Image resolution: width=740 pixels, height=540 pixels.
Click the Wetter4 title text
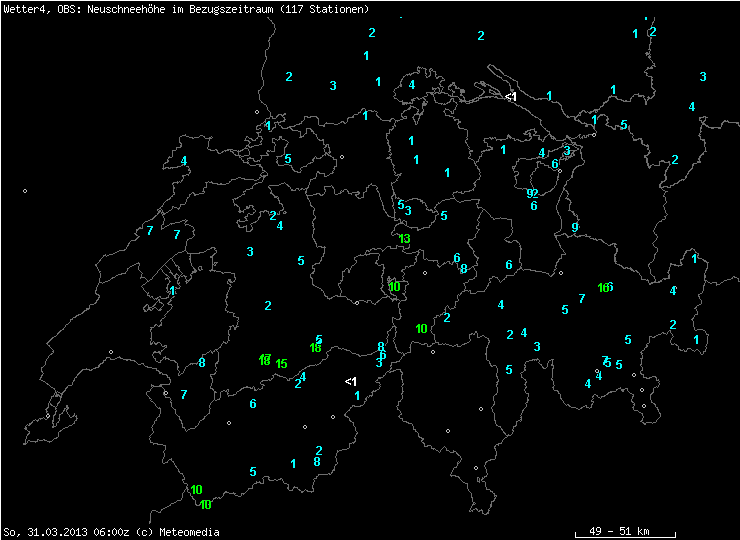[20, 9]
